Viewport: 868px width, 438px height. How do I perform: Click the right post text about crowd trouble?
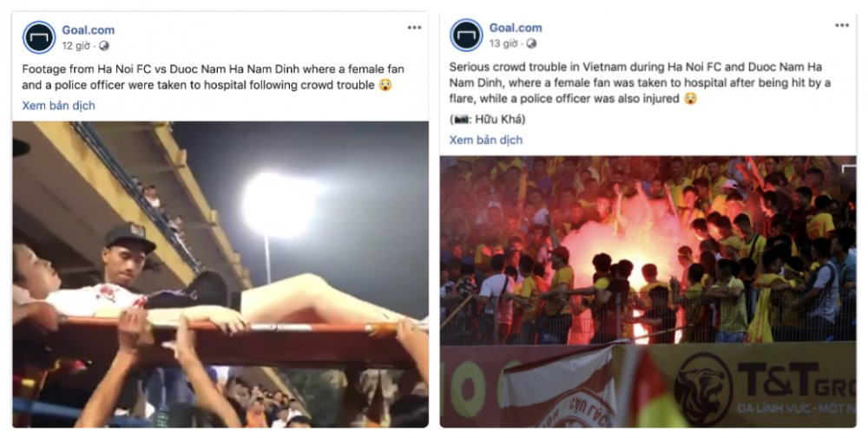point(640,82)
